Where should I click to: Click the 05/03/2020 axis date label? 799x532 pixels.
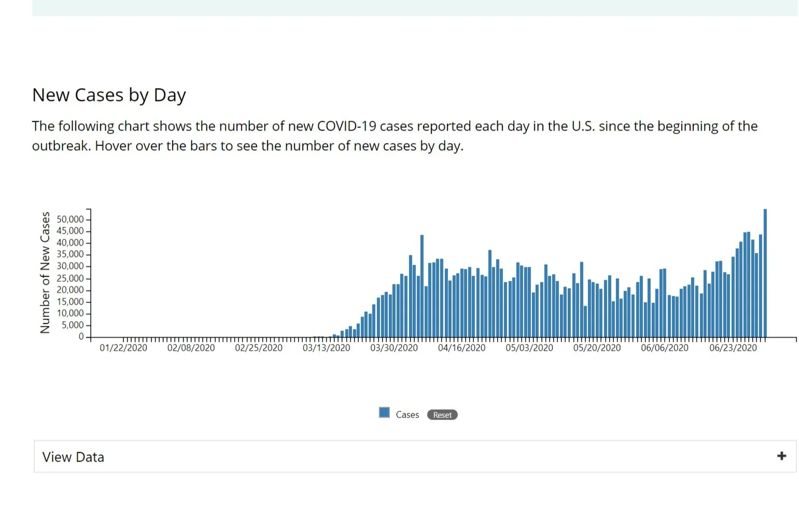[x=529, y=348]
